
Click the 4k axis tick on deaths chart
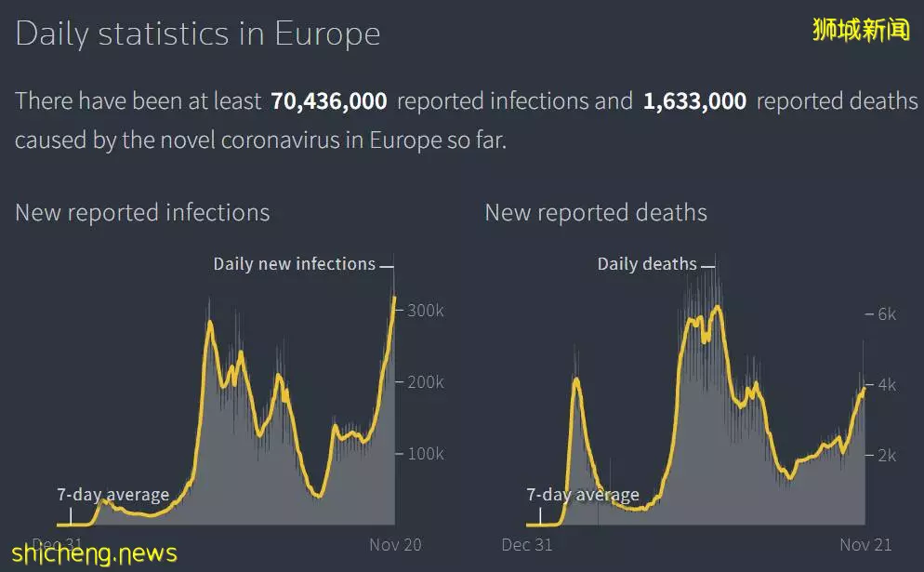coord(887,385)
